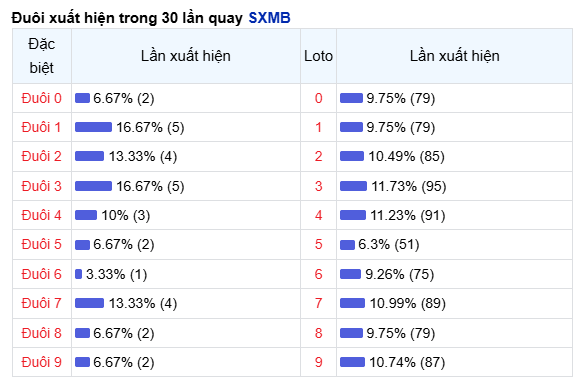Viewport: 579px width, 386px height.
Task: Click the 10.74% (87) value text
Action: 407,362
